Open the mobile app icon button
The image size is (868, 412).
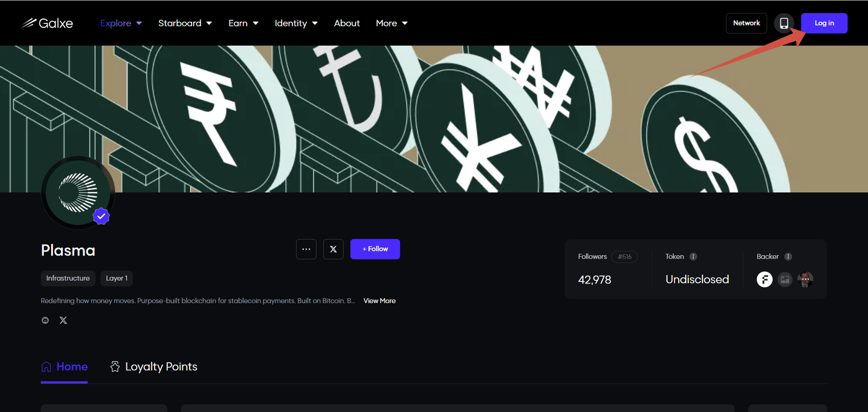(784, 23)
